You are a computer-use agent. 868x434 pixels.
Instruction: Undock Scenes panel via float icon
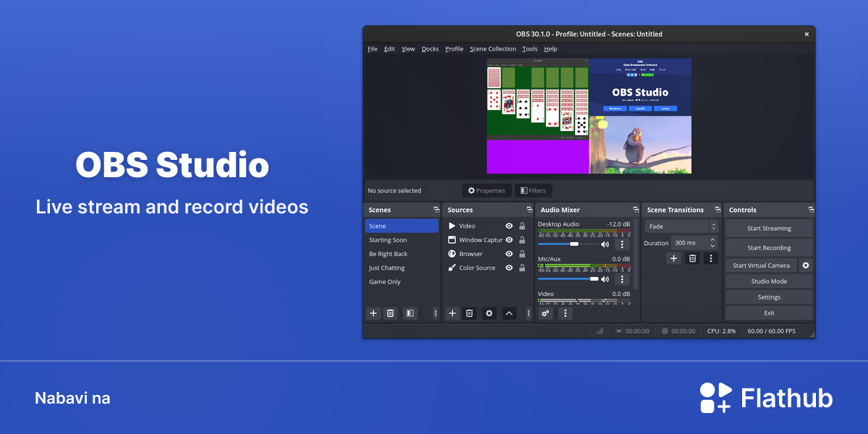pos(436,210)
